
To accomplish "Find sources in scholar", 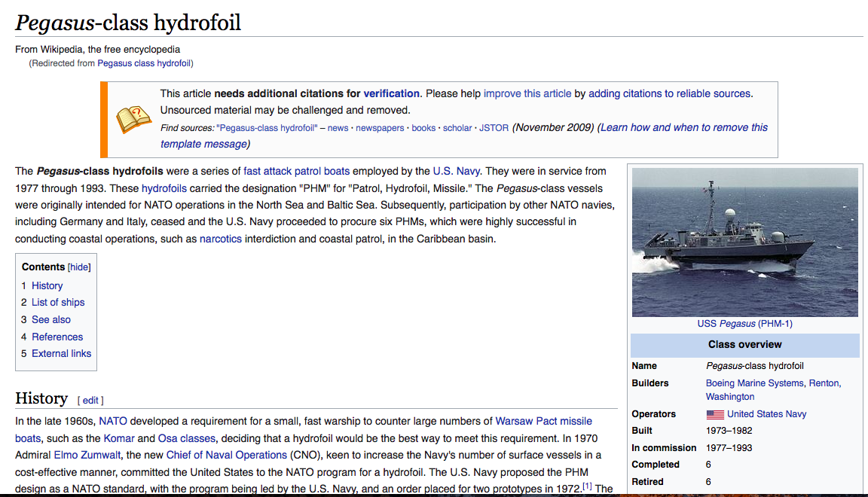I will point(457,128).
